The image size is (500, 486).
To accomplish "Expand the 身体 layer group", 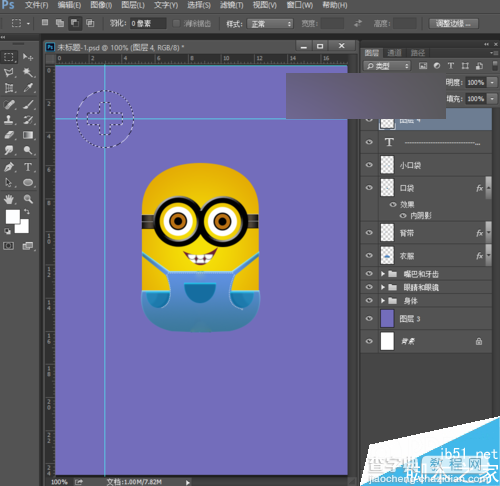I will 383,301.
